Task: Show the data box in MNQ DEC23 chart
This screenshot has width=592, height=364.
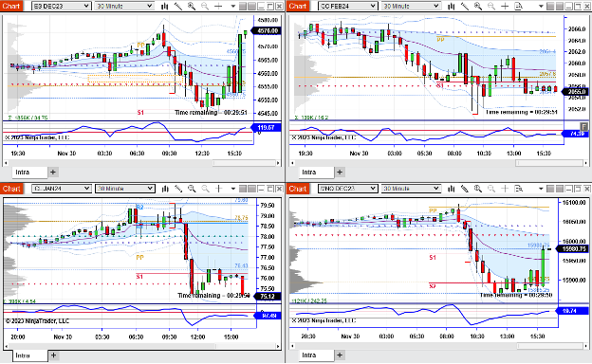Action: [x=519, y=189]
